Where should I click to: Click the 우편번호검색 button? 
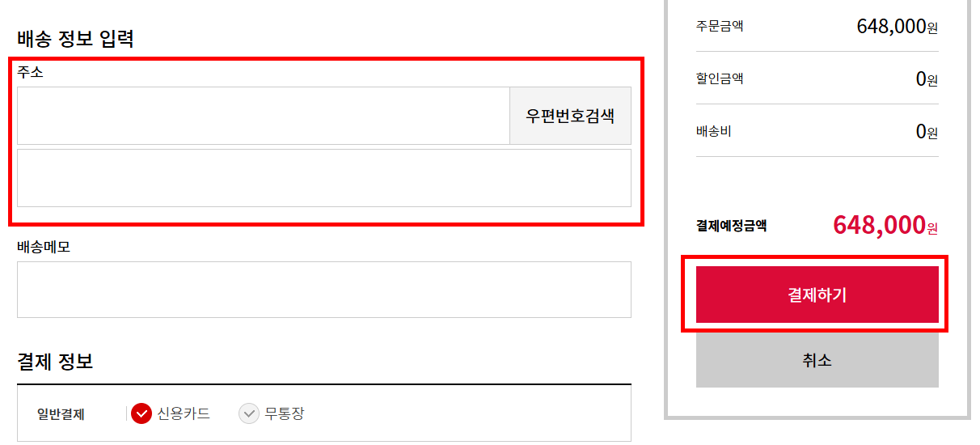click(570, 116)
